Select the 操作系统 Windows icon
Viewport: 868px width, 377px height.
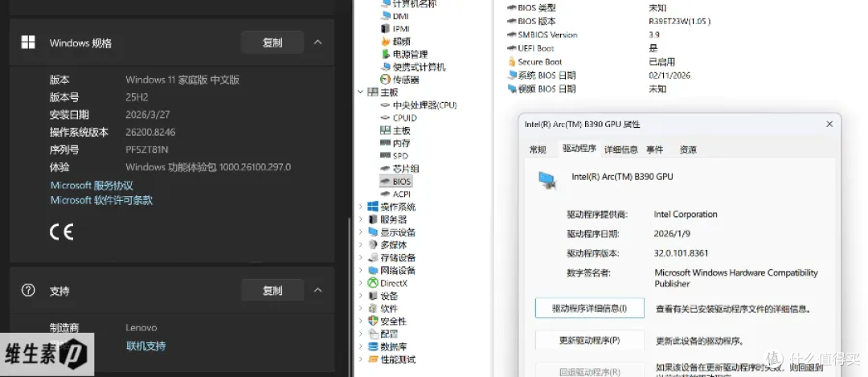[x=373, y=207]
